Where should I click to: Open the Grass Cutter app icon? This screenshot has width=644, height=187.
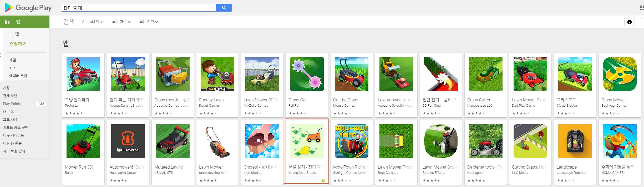click(486, 74)
